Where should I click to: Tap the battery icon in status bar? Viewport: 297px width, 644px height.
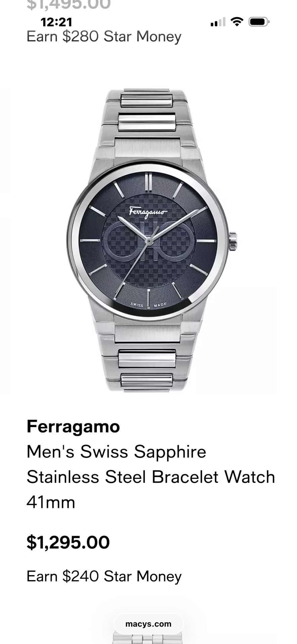pyautogui.click(x=259, y=22)
